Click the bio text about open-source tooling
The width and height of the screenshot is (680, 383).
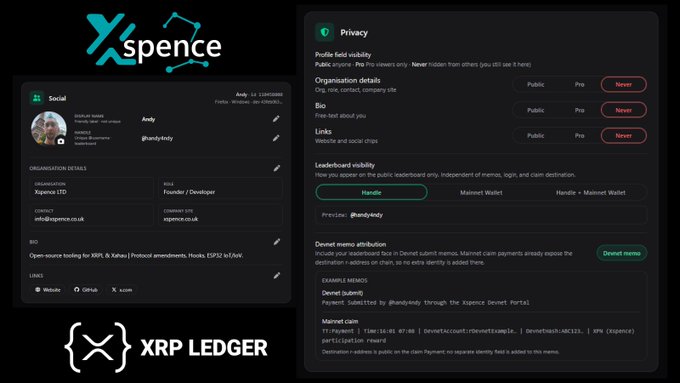coord(136,255)
